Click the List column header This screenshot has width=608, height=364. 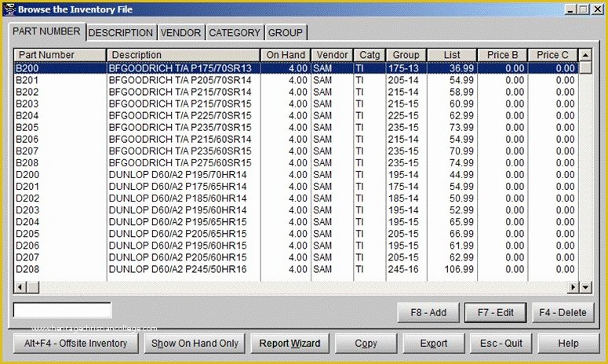[452, 55]
